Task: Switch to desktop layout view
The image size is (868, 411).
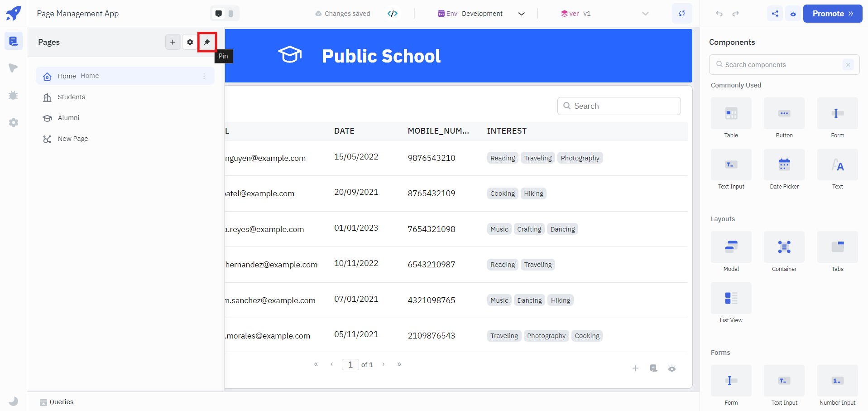Action: (x=219, y=14)
